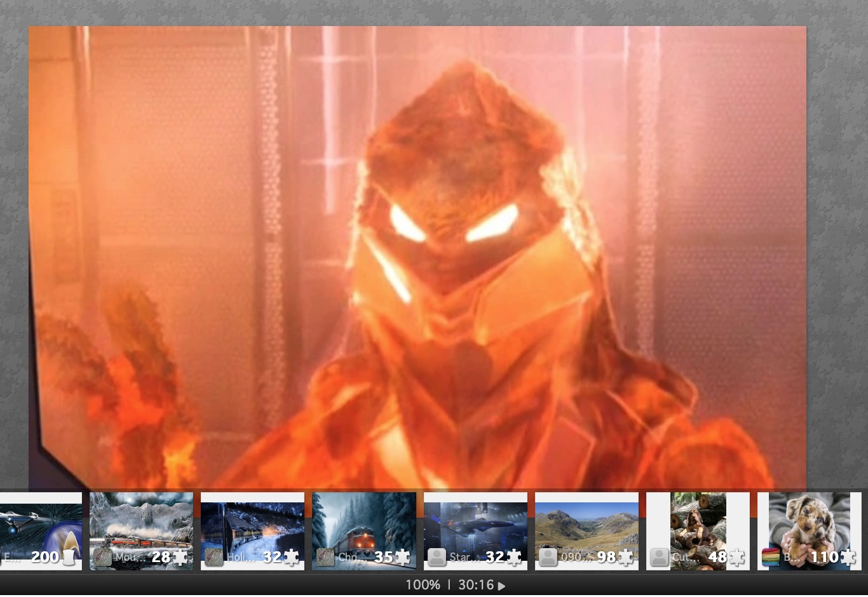Open the 28-piece mountain train puzzle
The image size is (868, 597).
click(141, 531)
